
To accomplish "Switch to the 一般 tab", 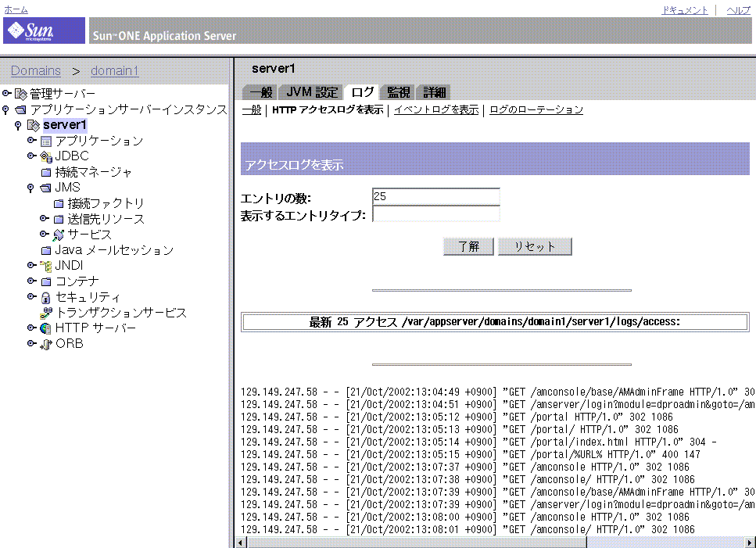I will [261, 92].
